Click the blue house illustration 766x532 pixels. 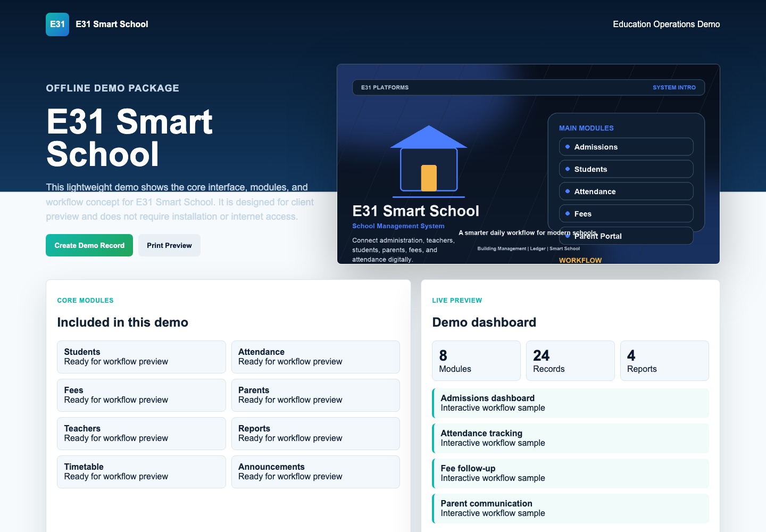tap(429, 161)
